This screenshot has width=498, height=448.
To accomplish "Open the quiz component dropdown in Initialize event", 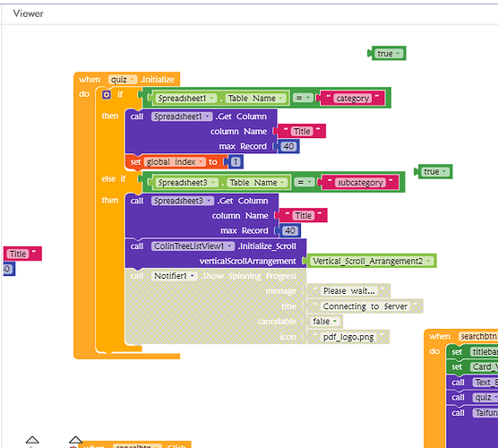I will pos(123,80).
